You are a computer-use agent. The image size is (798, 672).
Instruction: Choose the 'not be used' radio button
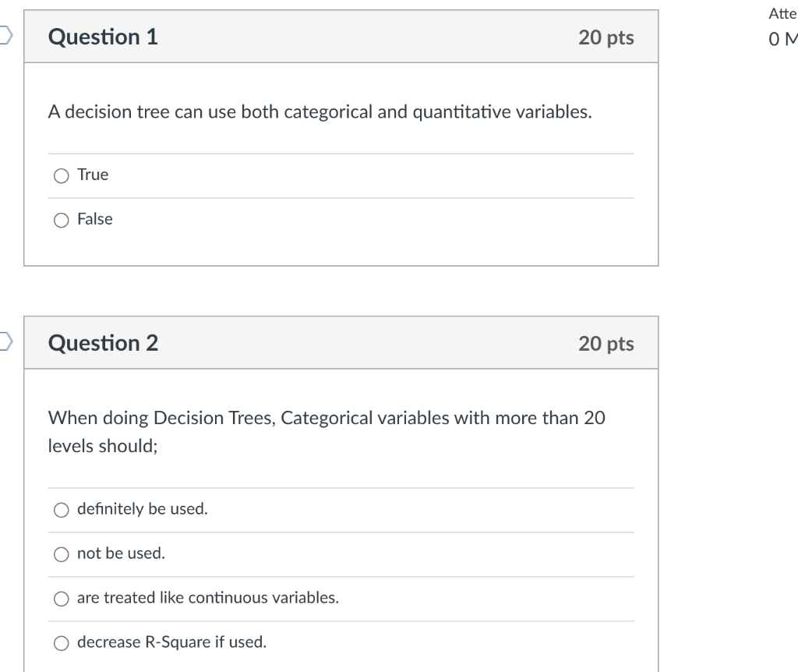pyautogui.click(x=61, y=554)
